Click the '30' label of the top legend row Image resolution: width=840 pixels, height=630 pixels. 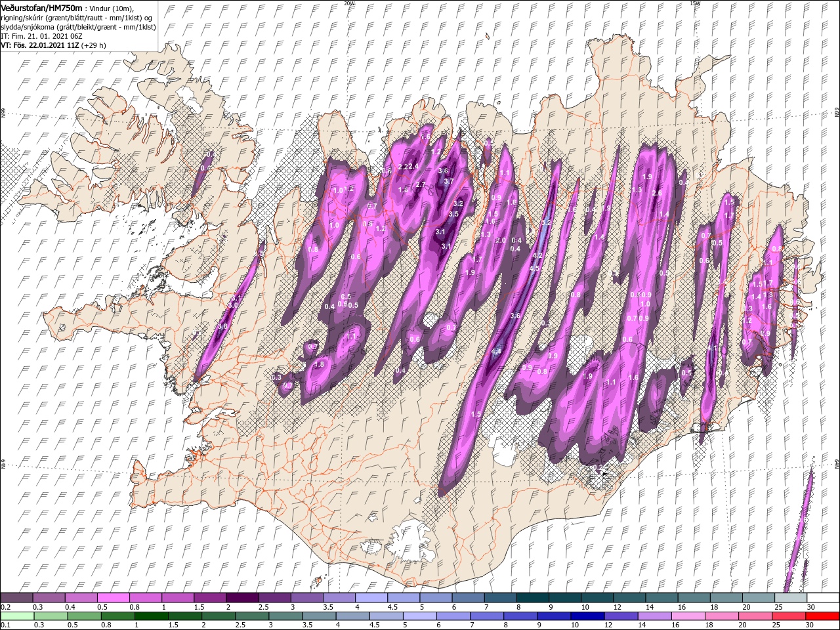coord(810,607)
